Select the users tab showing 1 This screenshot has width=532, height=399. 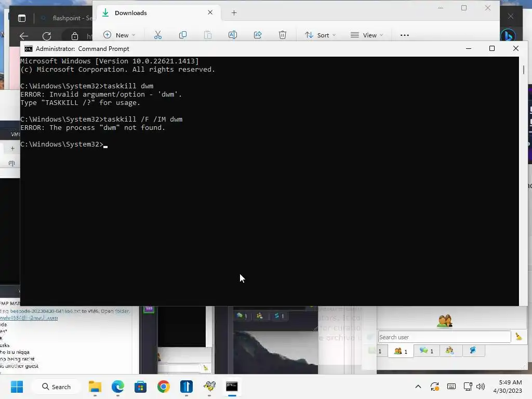(401, 351)
